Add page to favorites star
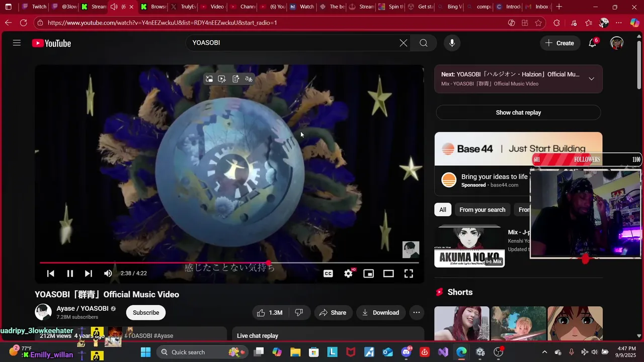This screenshot has height=362, width=644. click(x=538, y=23)
